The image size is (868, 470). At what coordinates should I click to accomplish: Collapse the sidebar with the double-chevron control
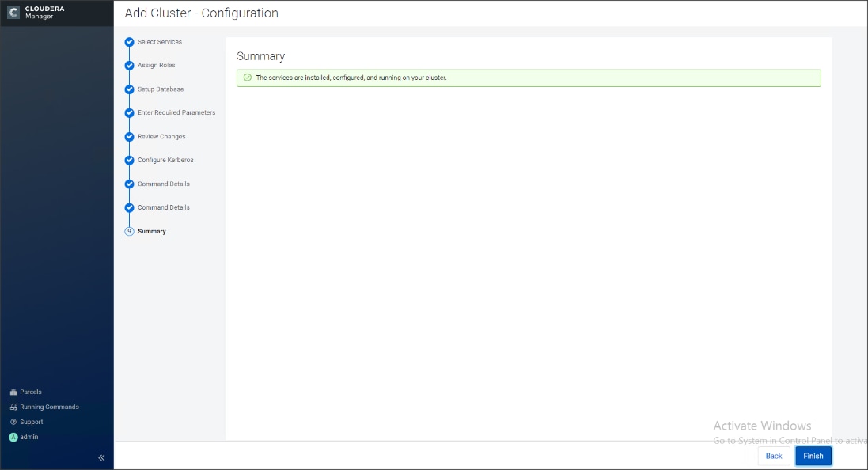pos(100,457)
